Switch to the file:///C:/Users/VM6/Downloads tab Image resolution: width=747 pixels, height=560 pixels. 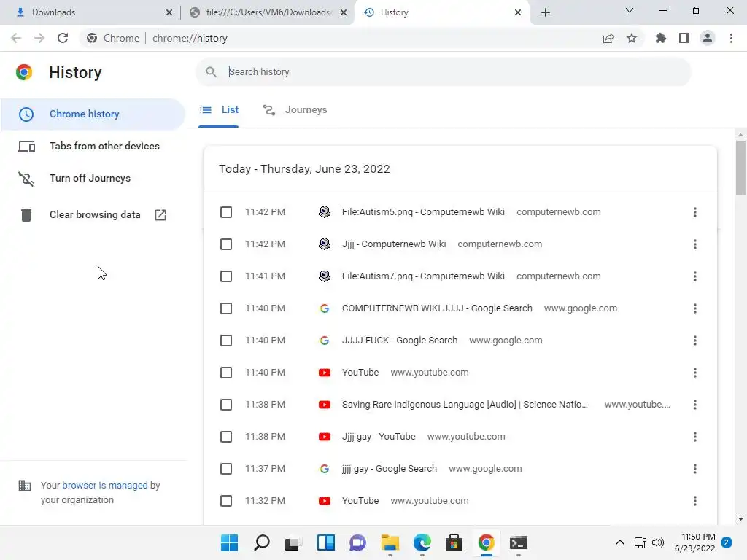pos(268,12)
